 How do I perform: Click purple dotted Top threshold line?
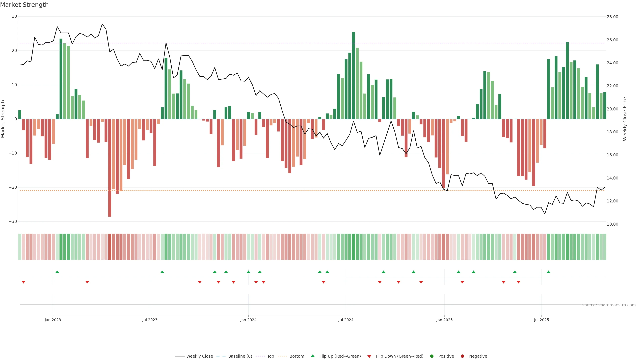(x=250, y=43)
